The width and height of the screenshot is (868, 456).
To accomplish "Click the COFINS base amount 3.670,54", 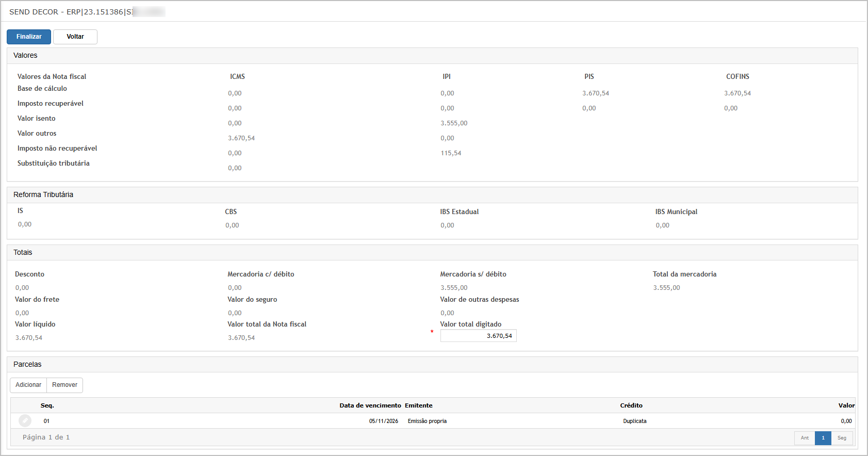I will click(x=738, y=93).
